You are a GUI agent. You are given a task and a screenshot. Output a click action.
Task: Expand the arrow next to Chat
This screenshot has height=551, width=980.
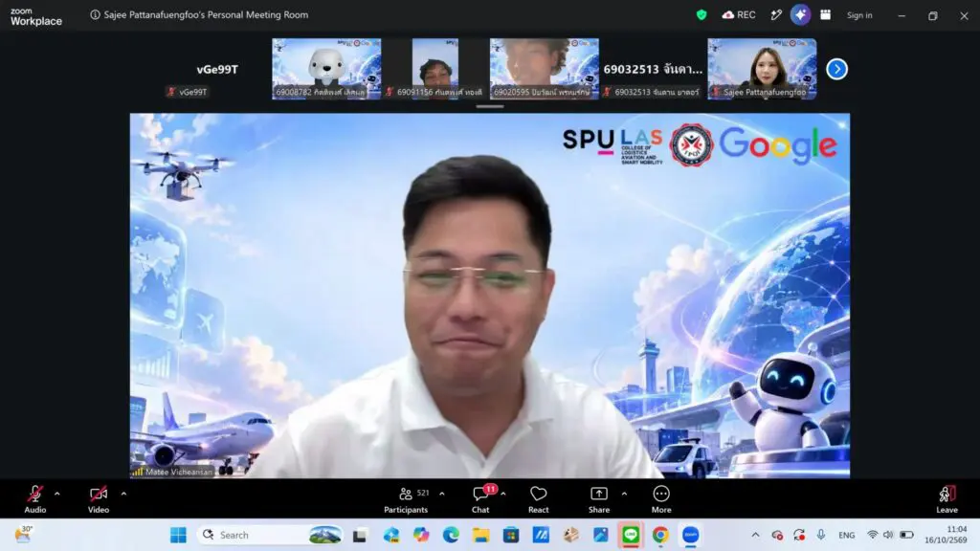click(x=503, y=494)
